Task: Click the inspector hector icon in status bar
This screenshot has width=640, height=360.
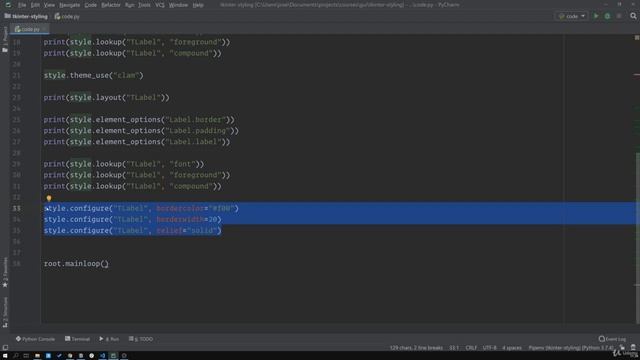Action: coord(633,347)
